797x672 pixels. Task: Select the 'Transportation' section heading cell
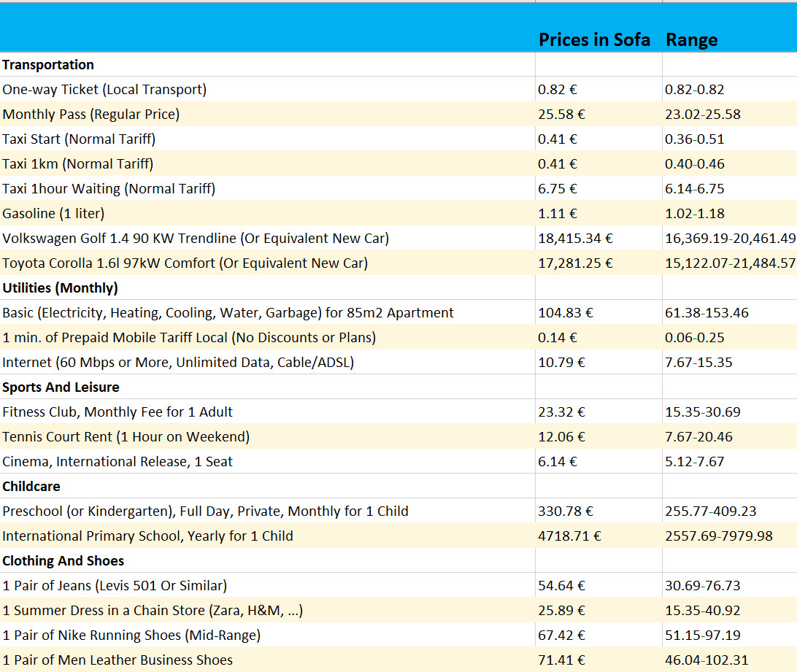[x=48, y=65]
